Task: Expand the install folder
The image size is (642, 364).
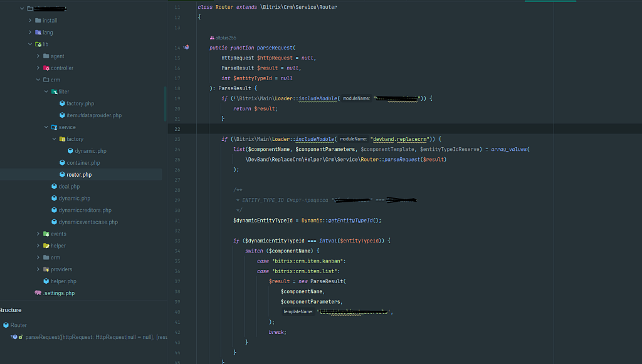Action: click(x=29, y=20)
